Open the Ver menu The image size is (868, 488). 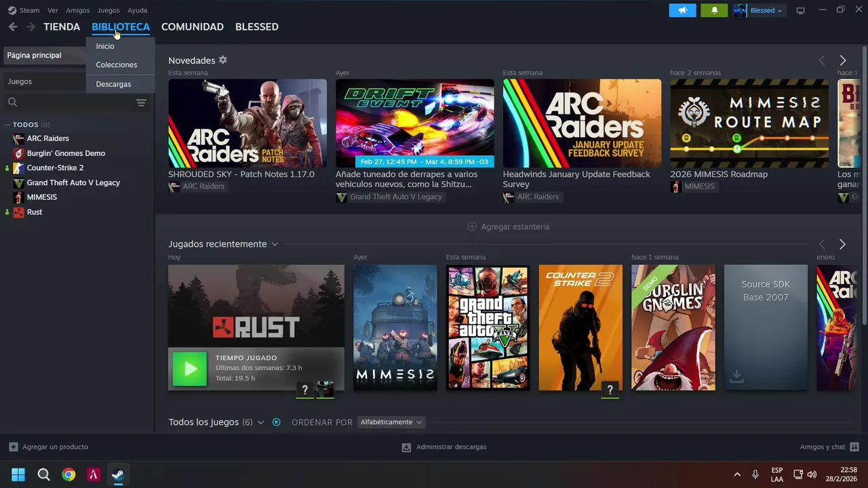[x=53, y=10]
